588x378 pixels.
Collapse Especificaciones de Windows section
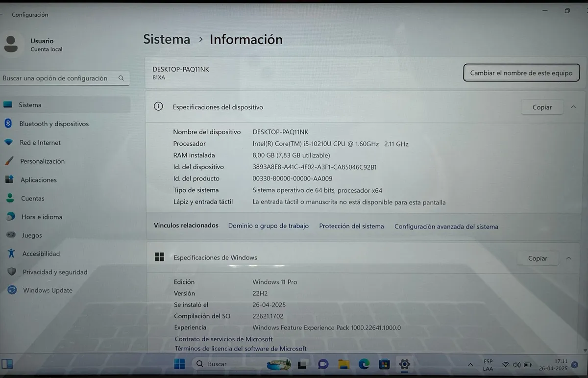click(x=568, y=258)
